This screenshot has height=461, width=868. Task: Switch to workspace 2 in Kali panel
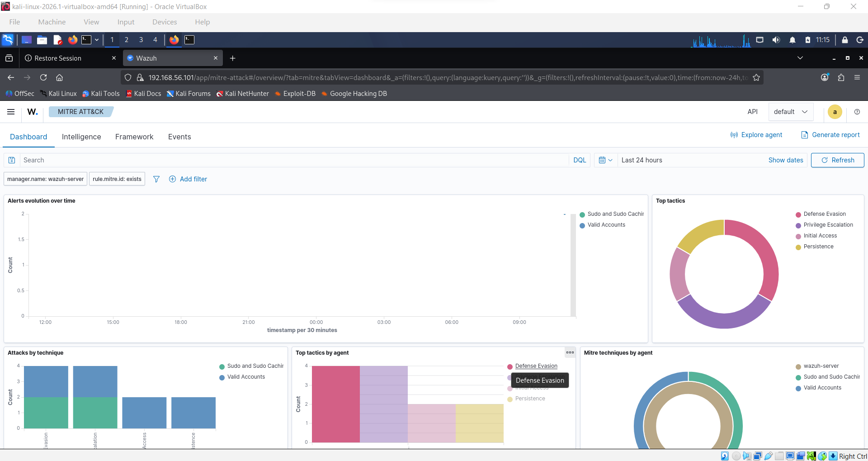(127, 40)
